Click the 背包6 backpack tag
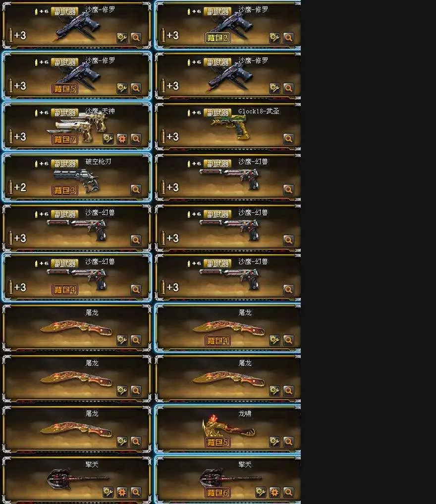The width and height of the screenshot is (436, 504). (218, 493)
